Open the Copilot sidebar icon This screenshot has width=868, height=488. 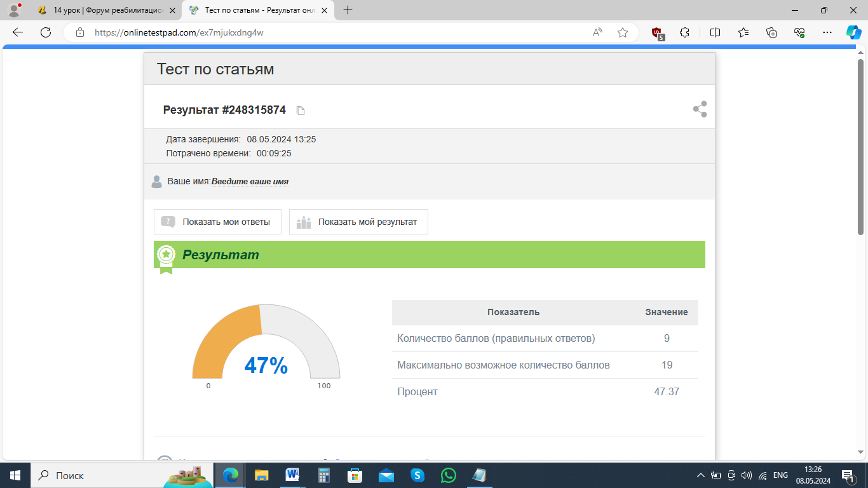click(853, 32)
